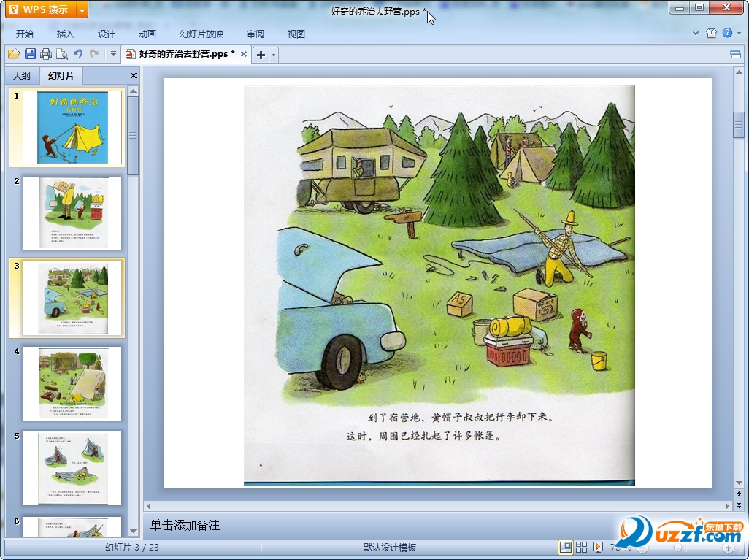The width and height of the screenshot is (749, 560).
Task: Open the 审阅 ribbon tab
Action: point(256,34)
